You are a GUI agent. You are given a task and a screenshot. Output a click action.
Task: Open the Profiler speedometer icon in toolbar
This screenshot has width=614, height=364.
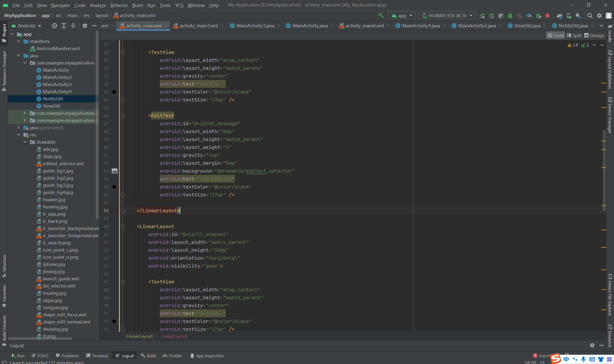click(529, 16)
